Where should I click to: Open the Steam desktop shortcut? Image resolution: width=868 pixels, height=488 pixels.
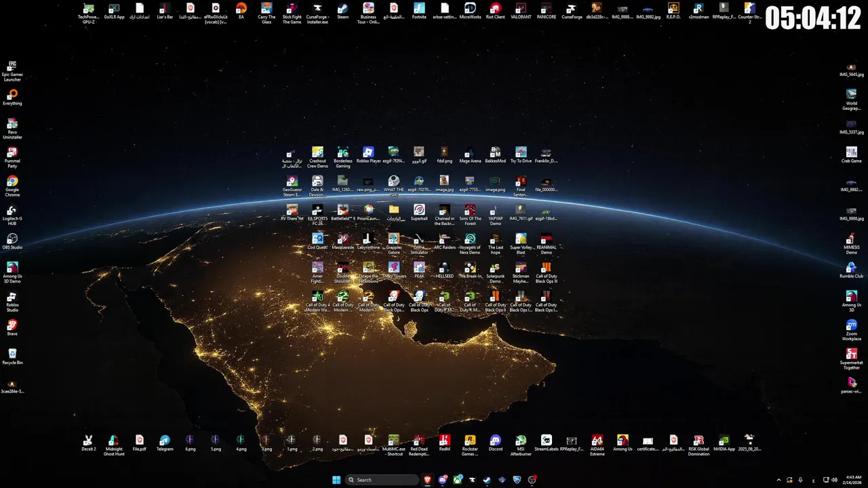pos(343,12)
